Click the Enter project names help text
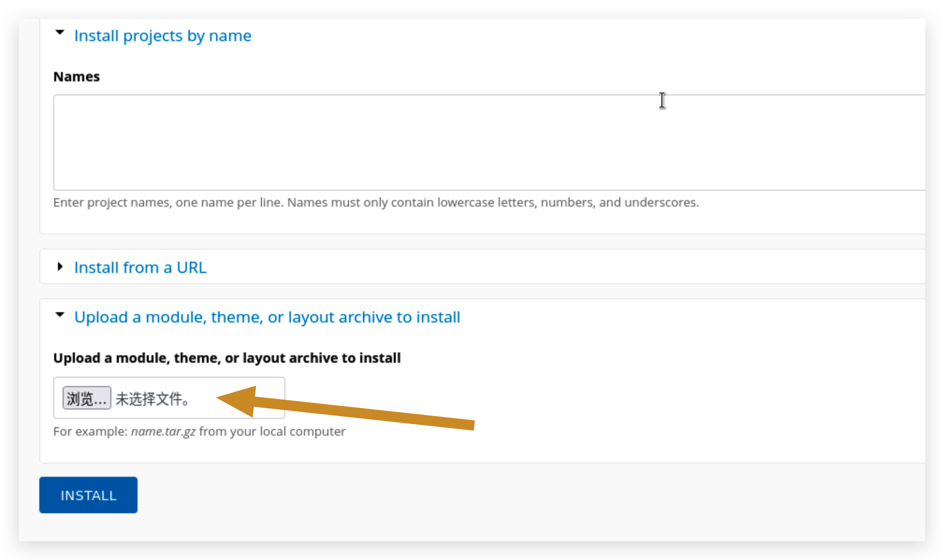 (376, 202)
